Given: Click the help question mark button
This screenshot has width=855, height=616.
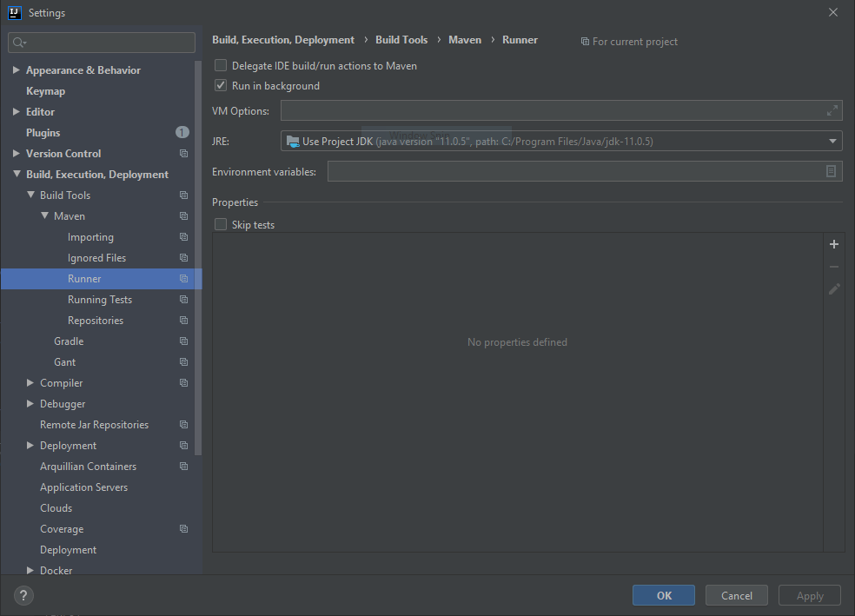Looking at the screenshot, I should (23, 595).
